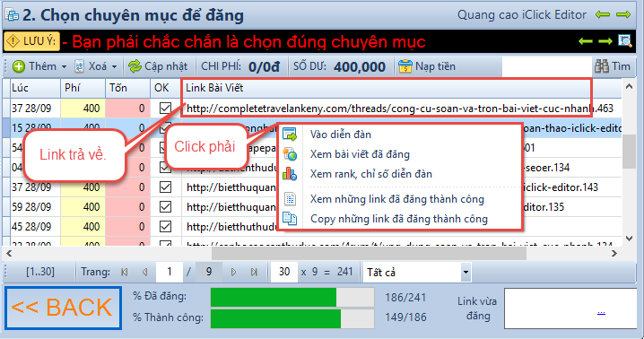Viewport: 644px width, 339px height.
Task: Click the binoculars Tìm search icon
Action: 602,66
